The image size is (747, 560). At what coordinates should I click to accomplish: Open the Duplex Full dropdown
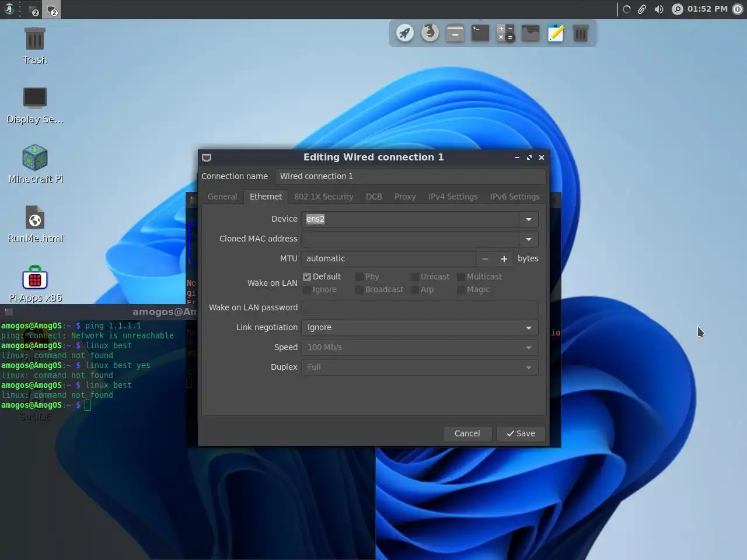coord(420,367)
